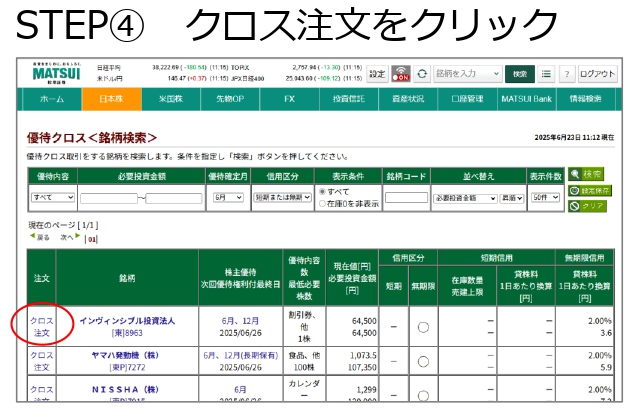
Task: Click the 設定 button in header
Action: coord(377,74)
